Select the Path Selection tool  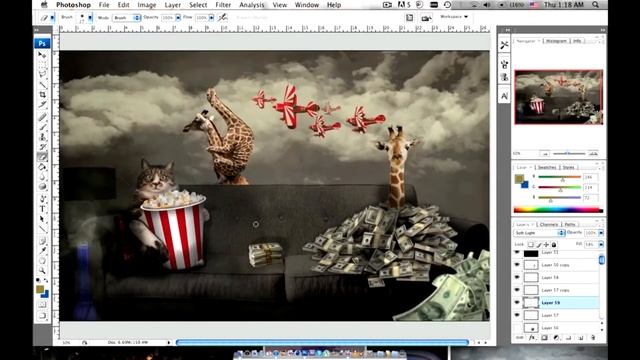[42, 219]
